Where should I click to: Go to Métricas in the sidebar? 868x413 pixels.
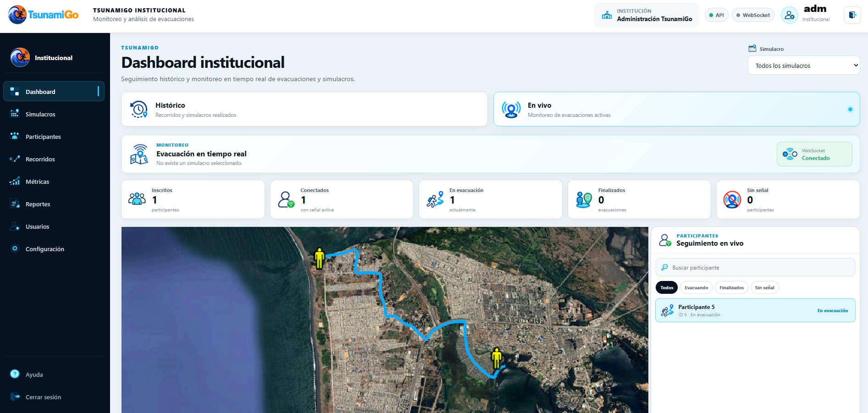coord(54,182)
